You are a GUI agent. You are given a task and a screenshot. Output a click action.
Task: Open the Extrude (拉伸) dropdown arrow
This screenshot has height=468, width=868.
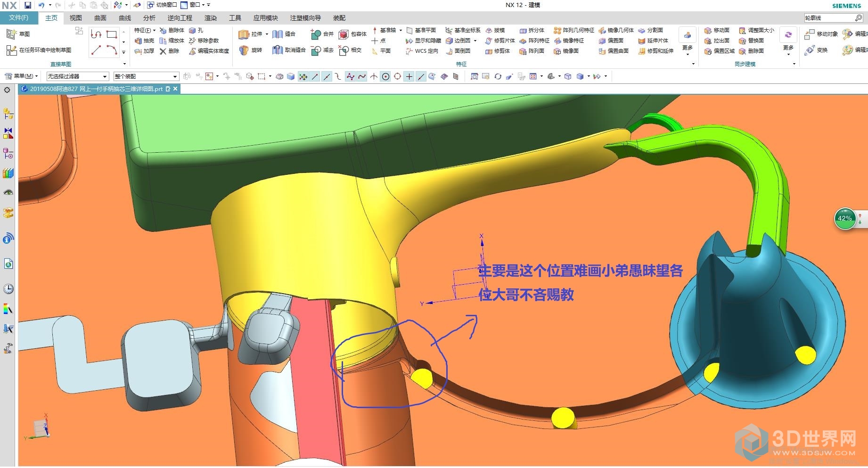267,34
